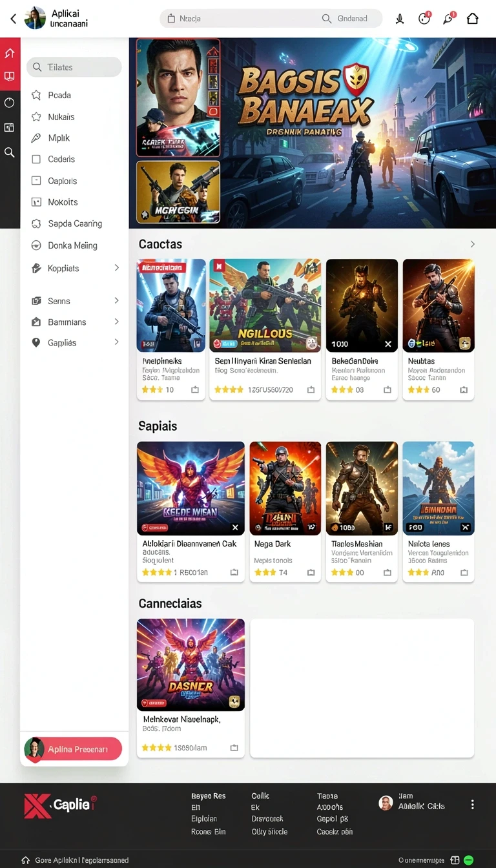
Task: Click the green circle icon in bottom bar
Action: pos(469,860)
